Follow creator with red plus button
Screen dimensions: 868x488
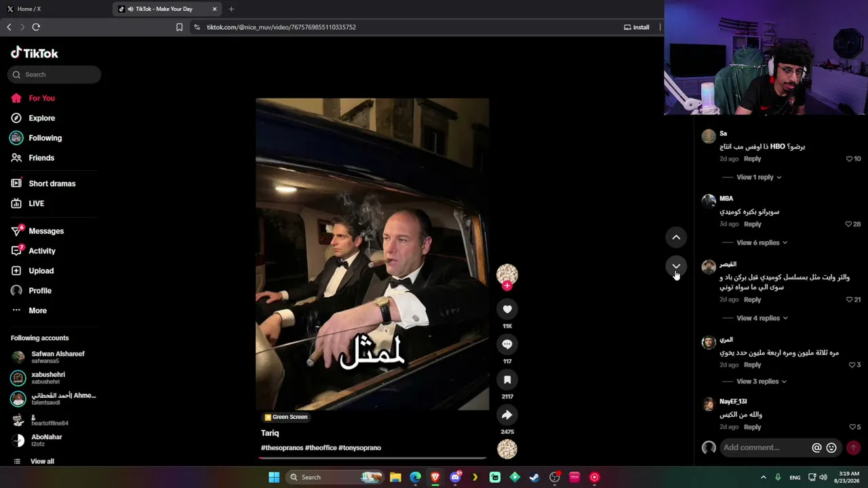click(507, 286)
